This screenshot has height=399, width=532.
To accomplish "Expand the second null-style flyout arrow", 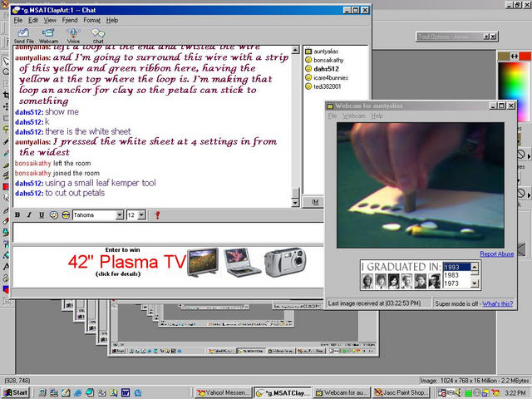I will pyautogui.click(x=529, y=195).
